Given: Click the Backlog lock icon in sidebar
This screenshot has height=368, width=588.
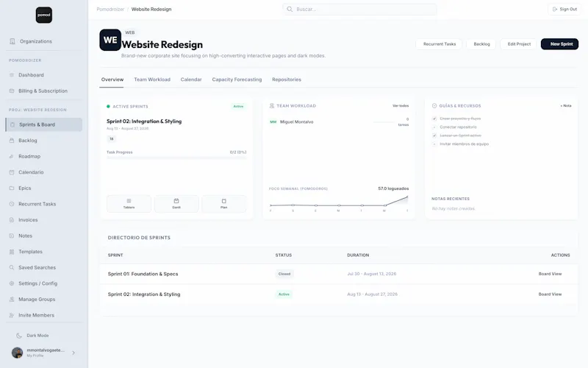Looking at the screenshot, I should click(12, 141).
